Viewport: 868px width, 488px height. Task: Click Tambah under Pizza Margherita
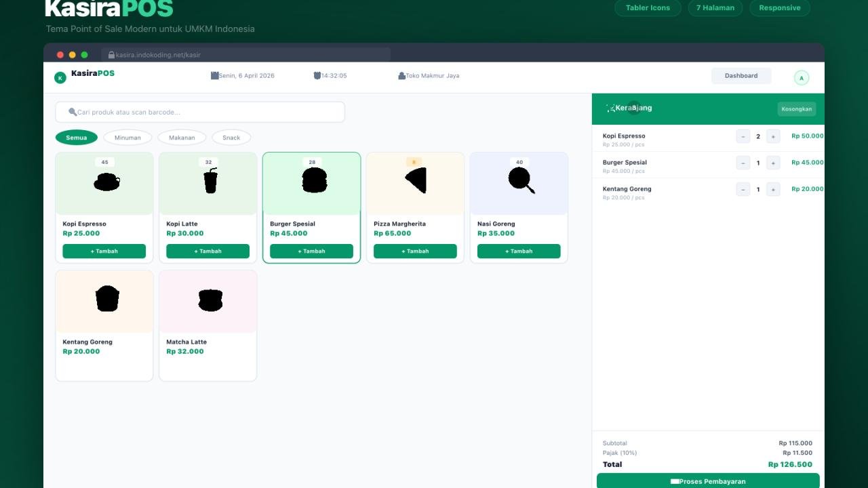point(414,251)
